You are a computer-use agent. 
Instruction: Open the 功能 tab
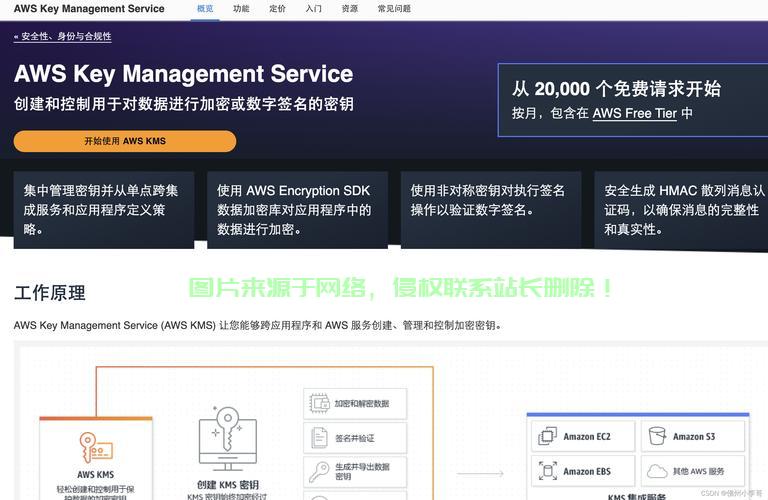[241, 9]
